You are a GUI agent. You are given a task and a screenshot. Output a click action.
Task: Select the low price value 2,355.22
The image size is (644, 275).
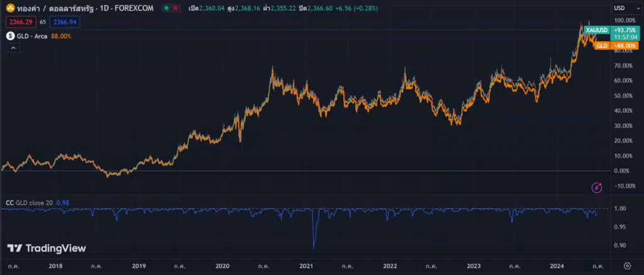tap(284, 8)
